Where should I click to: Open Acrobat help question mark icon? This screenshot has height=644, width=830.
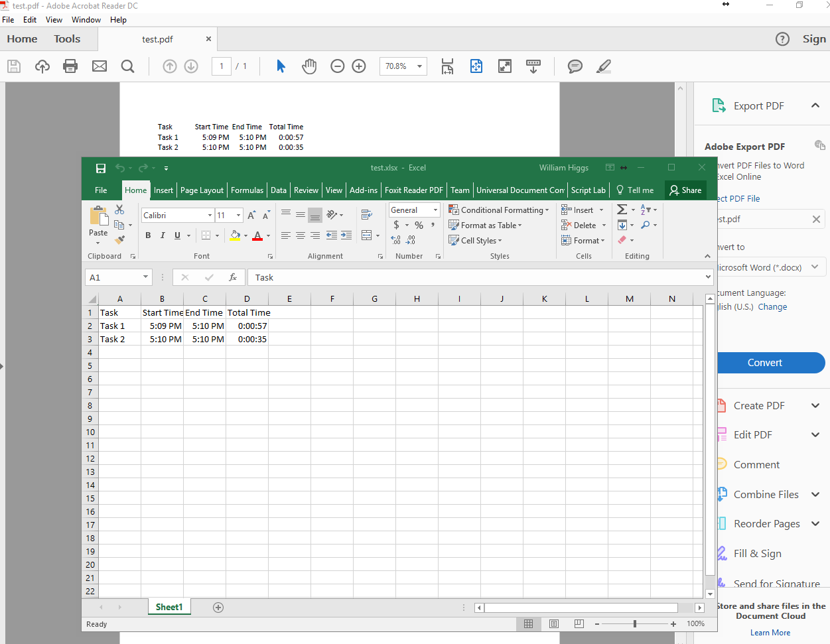tap(783, 39)
